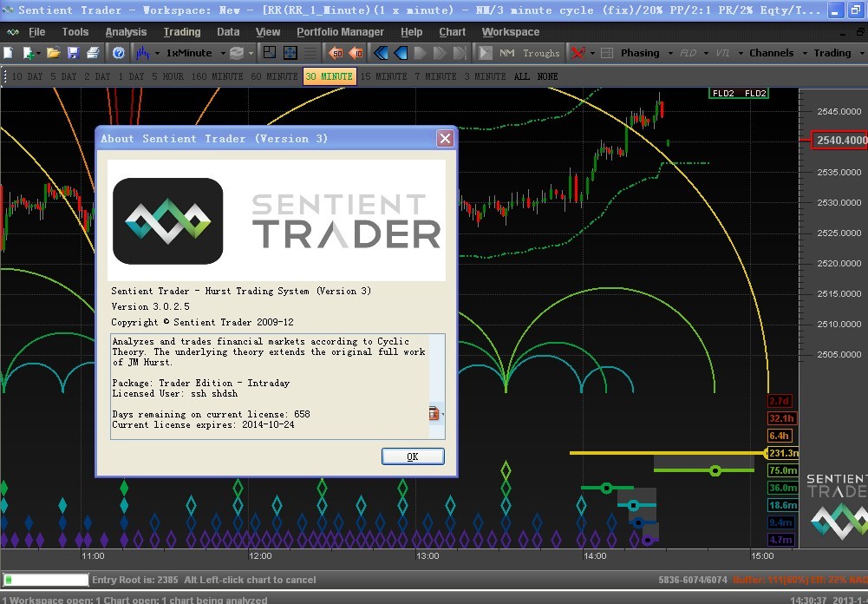The height and width of the screenshot is (604, 868).
Task: Select the 75.0m cycle label
Action: tap(783, 470)
